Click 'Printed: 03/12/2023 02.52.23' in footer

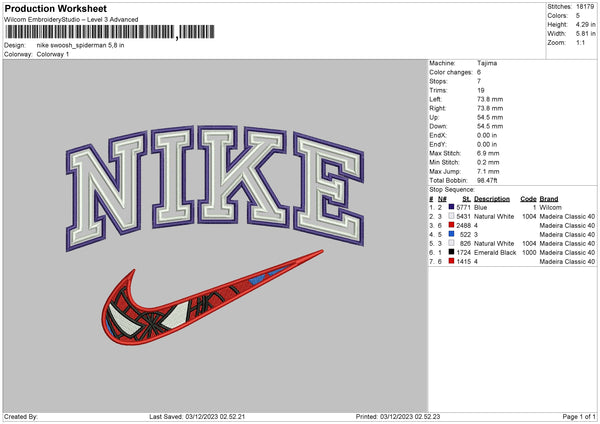[x=398, y=416]
